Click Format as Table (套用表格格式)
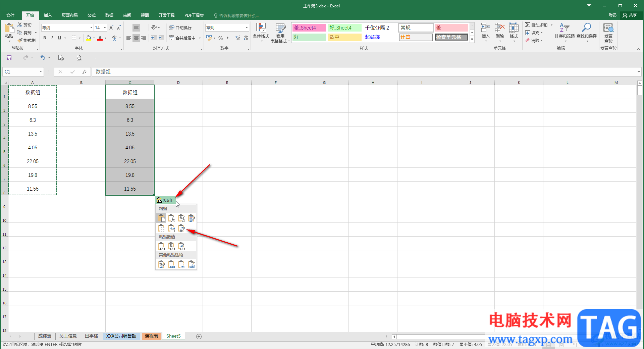 (x=280, y=33)
